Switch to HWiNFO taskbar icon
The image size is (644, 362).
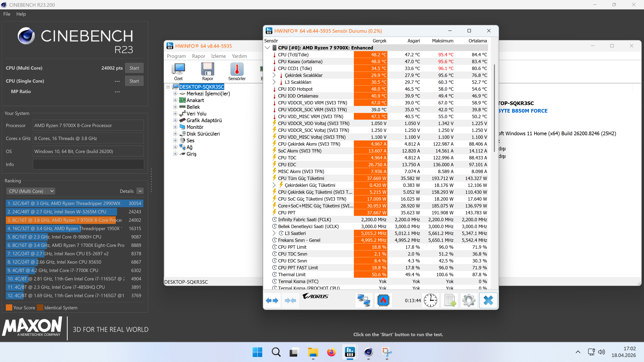350,352
